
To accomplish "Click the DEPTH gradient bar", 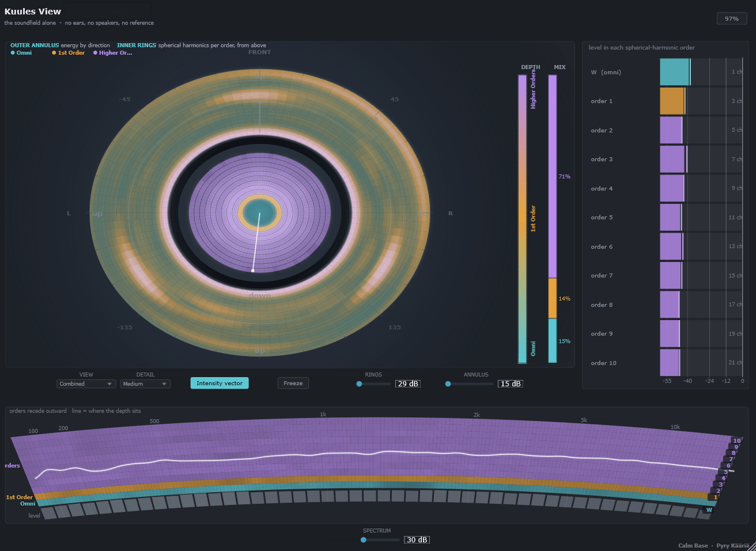I will 523,219.
